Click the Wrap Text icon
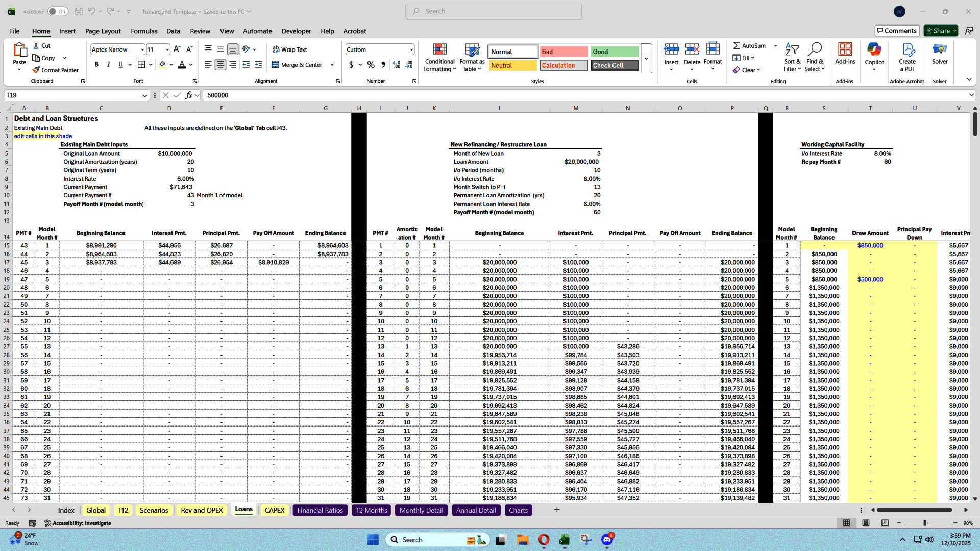The width and height of the screenshot is (980, 551). tap(289, 49)
